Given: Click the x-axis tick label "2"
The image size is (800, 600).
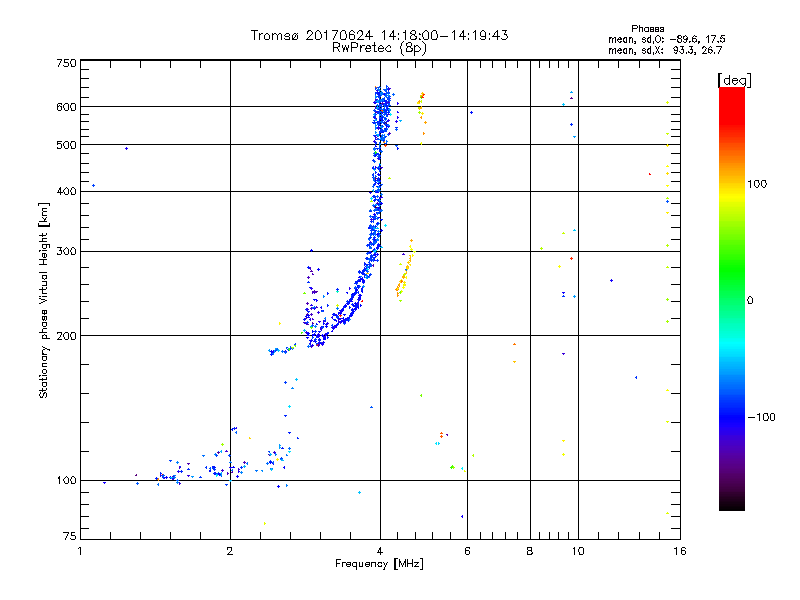Looking at the screenshot, I should pyautogui.click(x=230, y=551).
